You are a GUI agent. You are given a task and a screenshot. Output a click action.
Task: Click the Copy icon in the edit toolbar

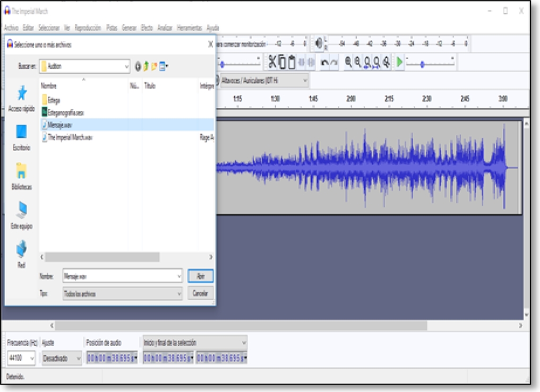click(283, 62)
